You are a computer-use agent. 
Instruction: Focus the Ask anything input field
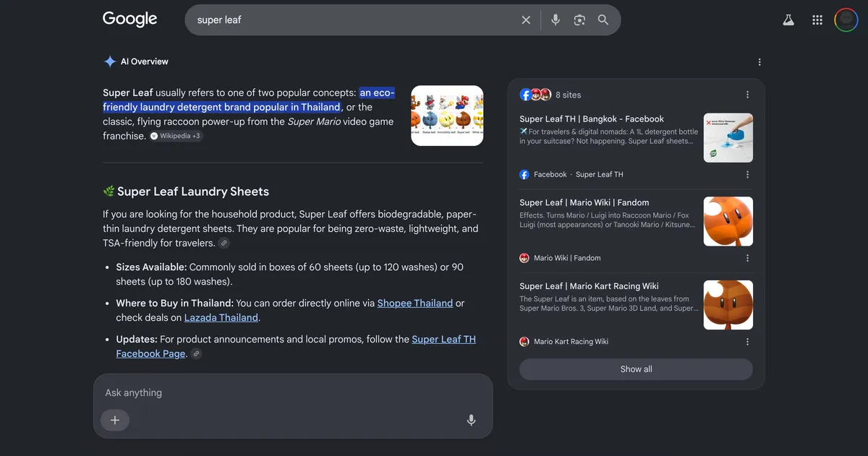pyautogui.click(x=293, y=392)
